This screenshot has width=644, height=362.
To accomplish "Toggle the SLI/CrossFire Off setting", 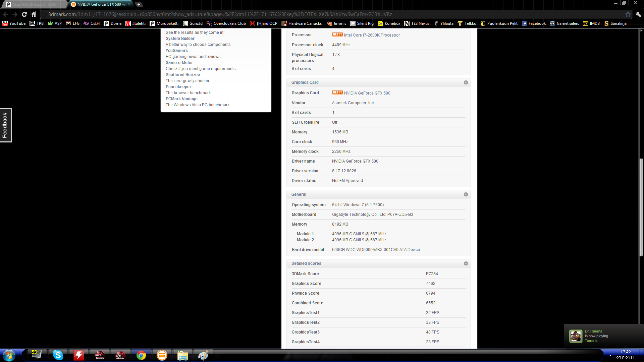I will 334,122.
